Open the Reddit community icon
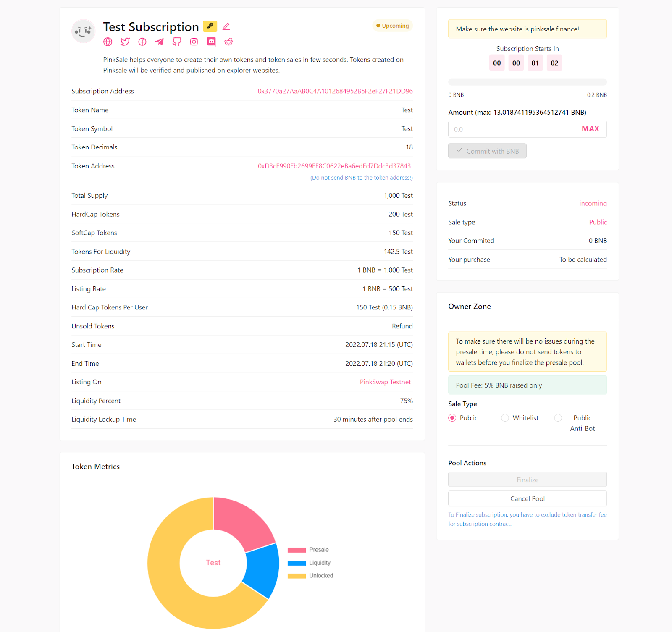The image size is (672, 632). [x=228, y=42]
